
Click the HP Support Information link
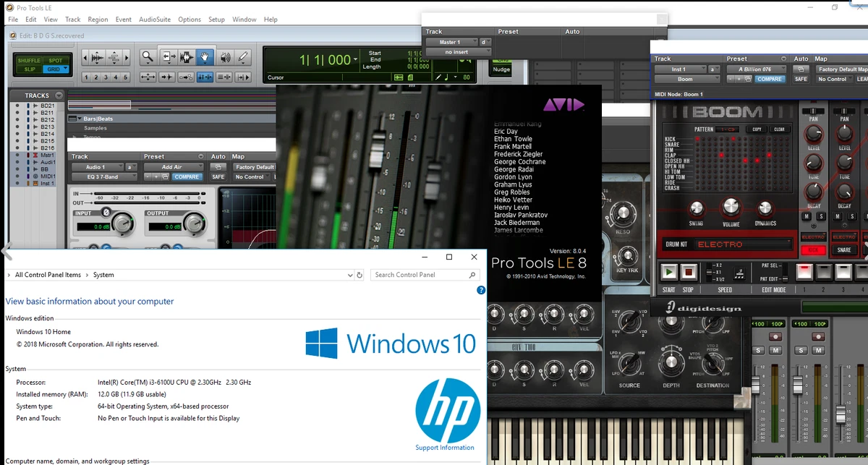pyautogui.click(x=445, y=447)
